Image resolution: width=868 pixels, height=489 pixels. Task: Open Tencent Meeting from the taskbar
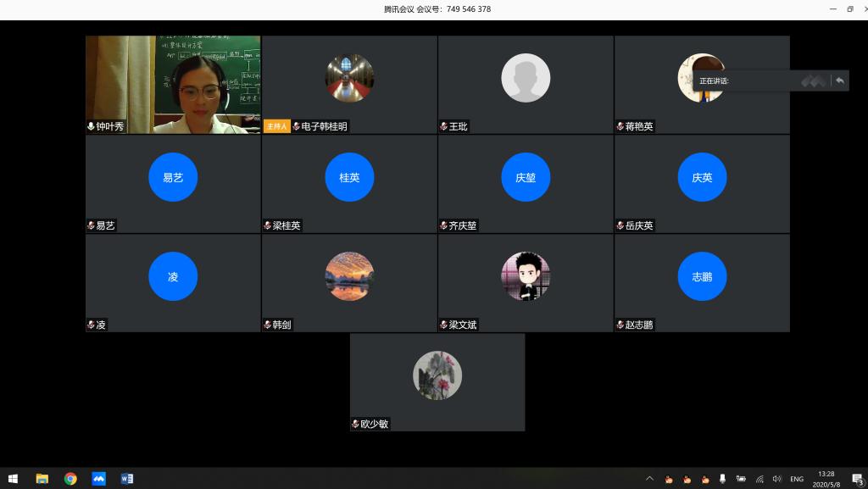[x=98, y=479]
